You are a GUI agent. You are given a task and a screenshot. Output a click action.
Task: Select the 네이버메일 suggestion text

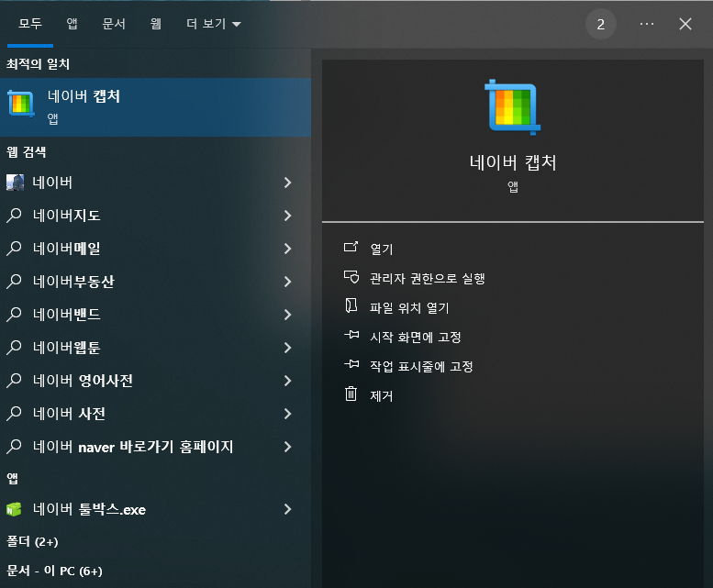coord(66,249)
